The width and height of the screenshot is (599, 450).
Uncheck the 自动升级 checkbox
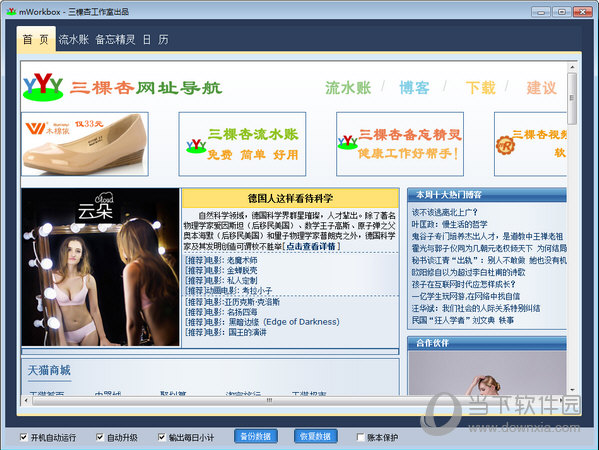pos(100,437)
